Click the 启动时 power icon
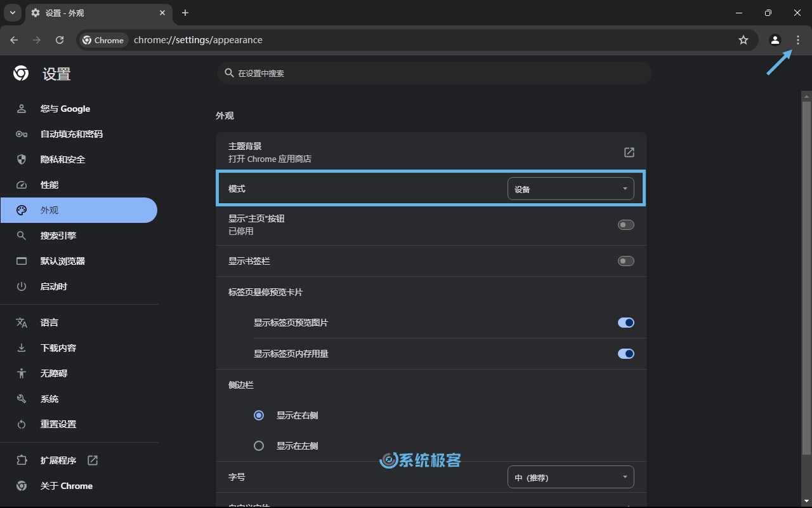812x508 pixels. [22, 286]
